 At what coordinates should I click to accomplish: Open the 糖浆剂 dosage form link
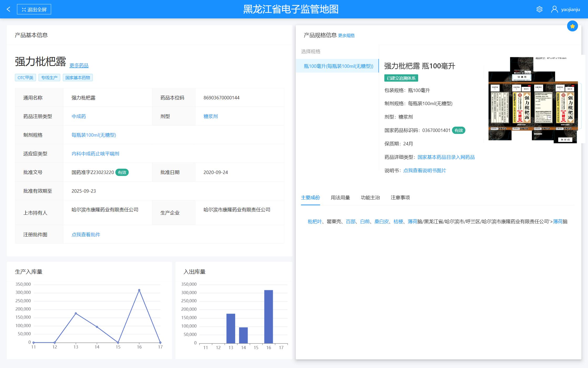pos(211,116)
